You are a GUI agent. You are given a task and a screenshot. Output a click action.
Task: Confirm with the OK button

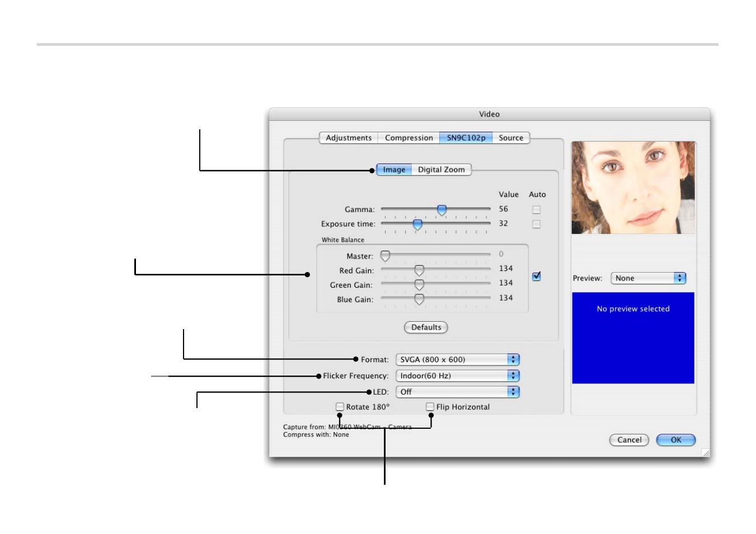coord(675,440)
